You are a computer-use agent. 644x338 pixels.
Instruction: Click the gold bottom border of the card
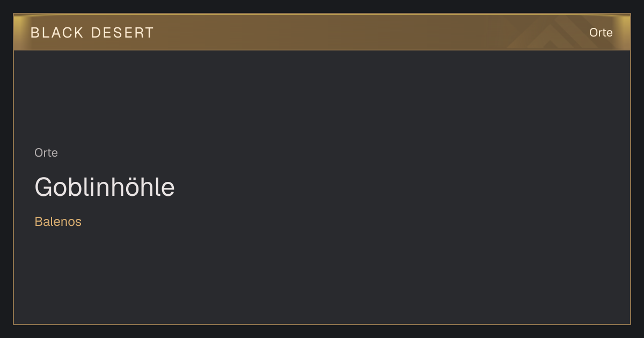322,324
